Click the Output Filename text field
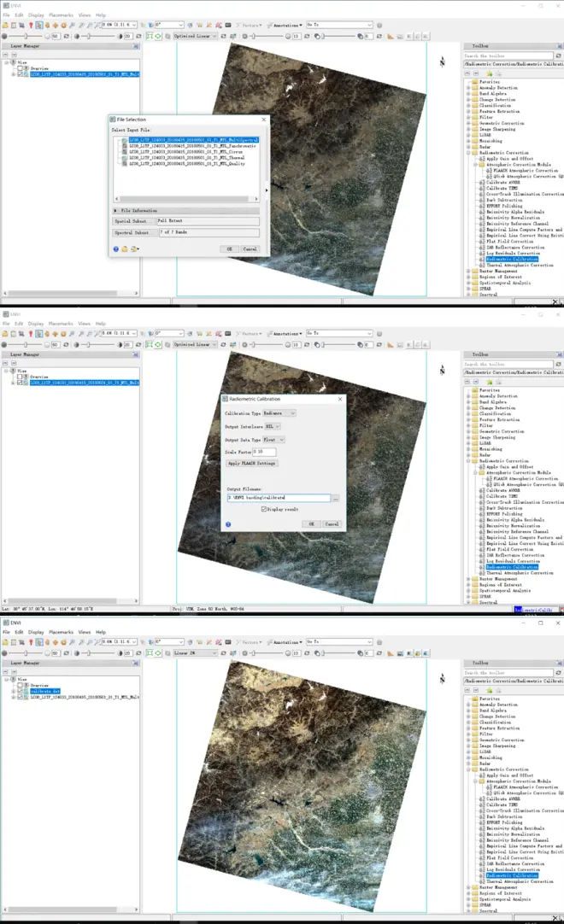Screen dimensions: 564x924 pos(279,498)
